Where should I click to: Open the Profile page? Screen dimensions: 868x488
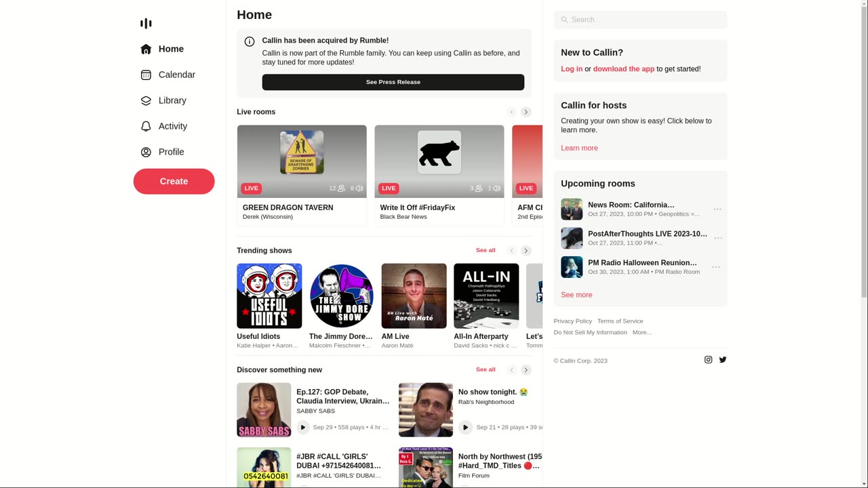point(162,152)
